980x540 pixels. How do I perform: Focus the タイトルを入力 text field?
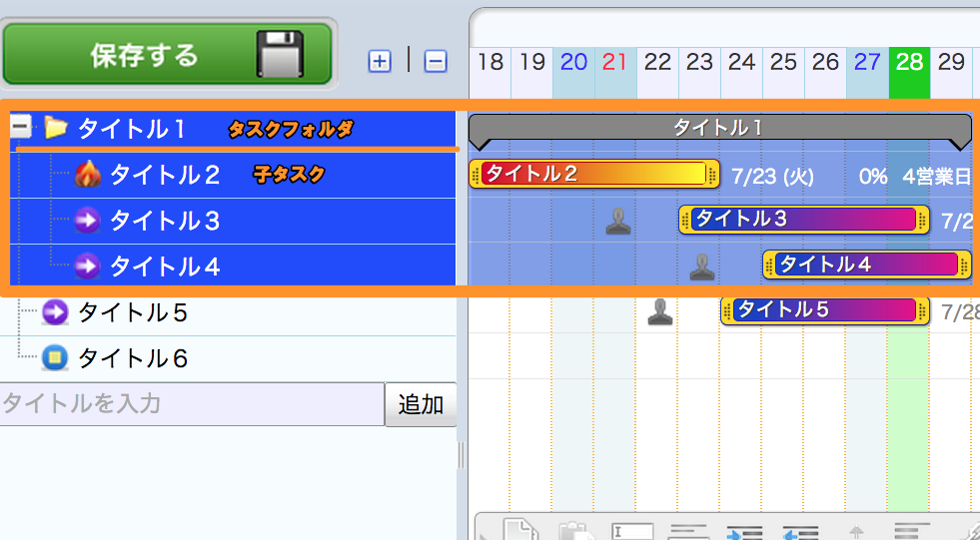click(x=192, y=404)
